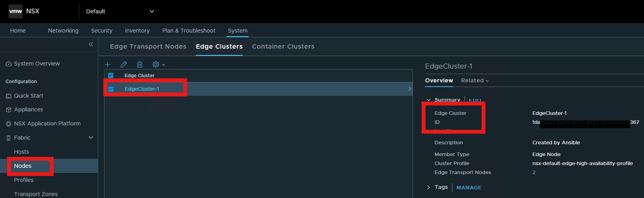Open Container Clusters tab
This screenshot has height=198, width=644.
[x=283, y=46]
